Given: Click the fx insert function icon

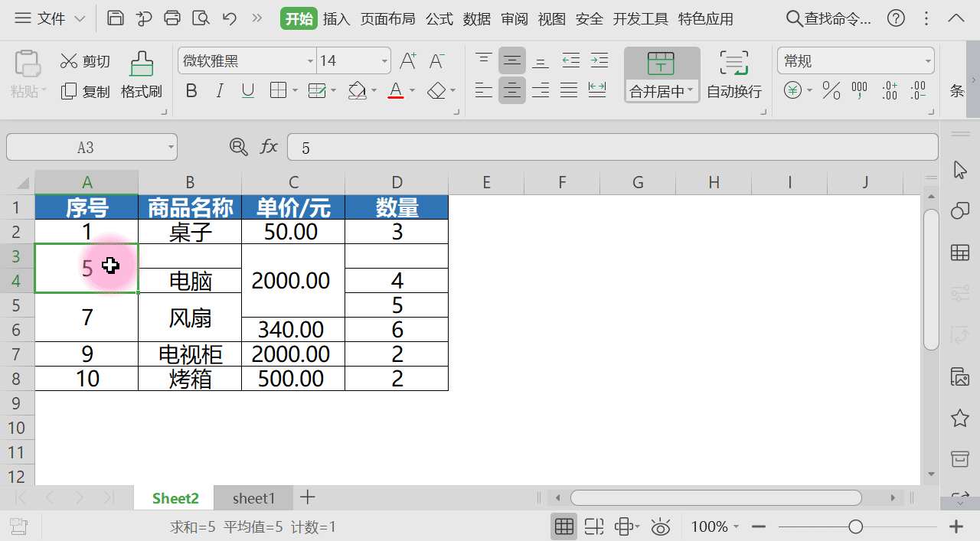Looking at the screenshot, I should [x=268, y=146].
